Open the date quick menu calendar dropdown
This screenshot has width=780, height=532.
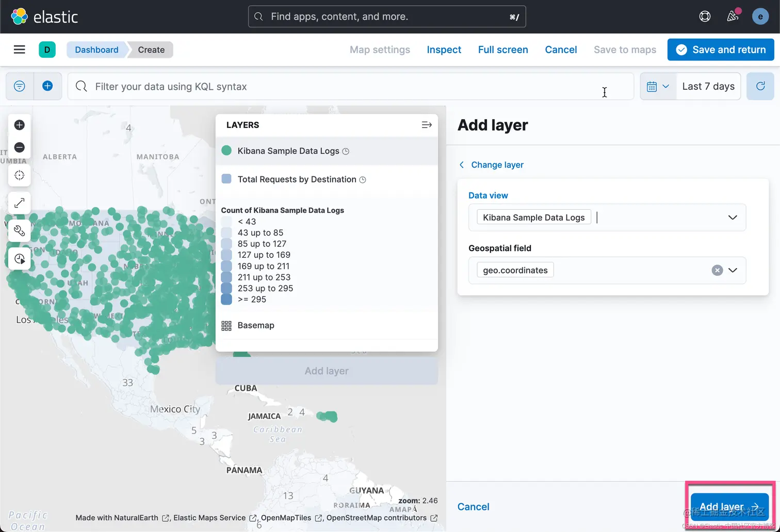click(x=658, y=86)
